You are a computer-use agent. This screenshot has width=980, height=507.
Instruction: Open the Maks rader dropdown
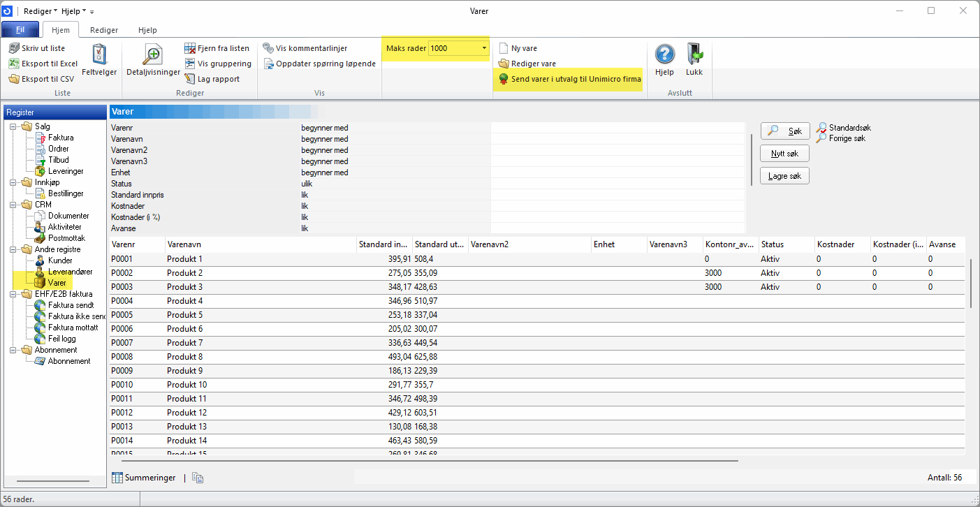[484, 48]
